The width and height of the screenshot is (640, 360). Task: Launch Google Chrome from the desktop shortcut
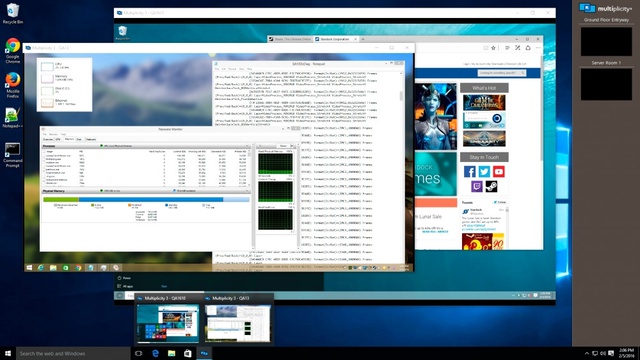point(13,50)
